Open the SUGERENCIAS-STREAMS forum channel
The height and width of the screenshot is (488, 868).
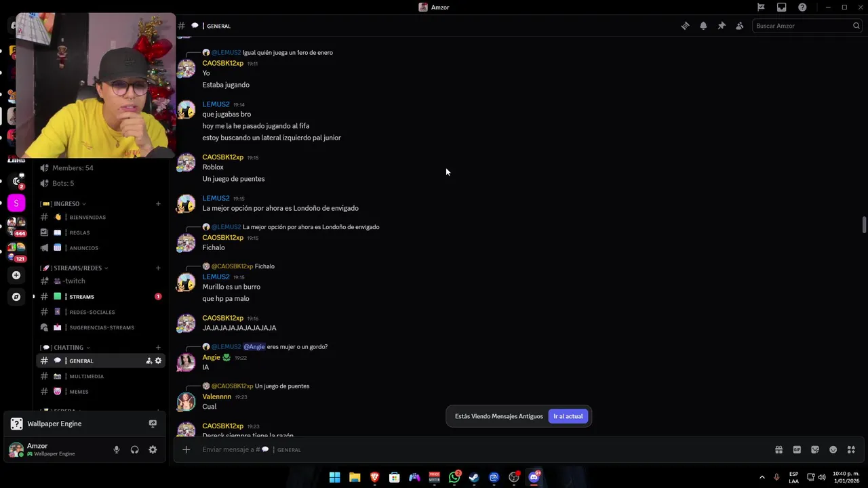coord(100,327)
